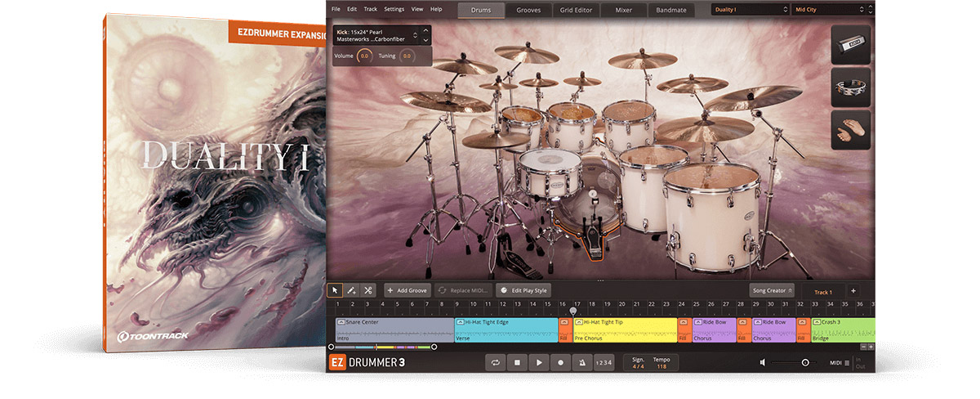Viewport: 980px width, 399px height.
Task: Click the time signature 4/4 value
Action: tap(638, 366)
